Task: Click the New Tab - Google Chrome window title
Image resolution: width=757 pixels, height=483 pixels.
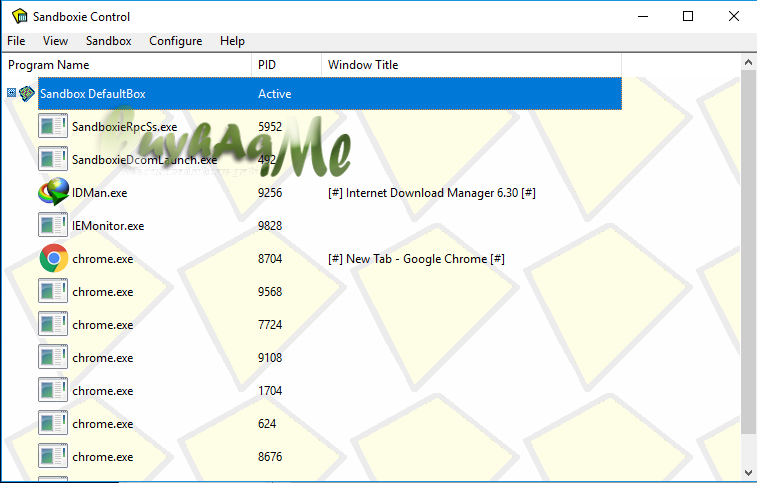Action: pyautogui.click(x=416, y=259)
